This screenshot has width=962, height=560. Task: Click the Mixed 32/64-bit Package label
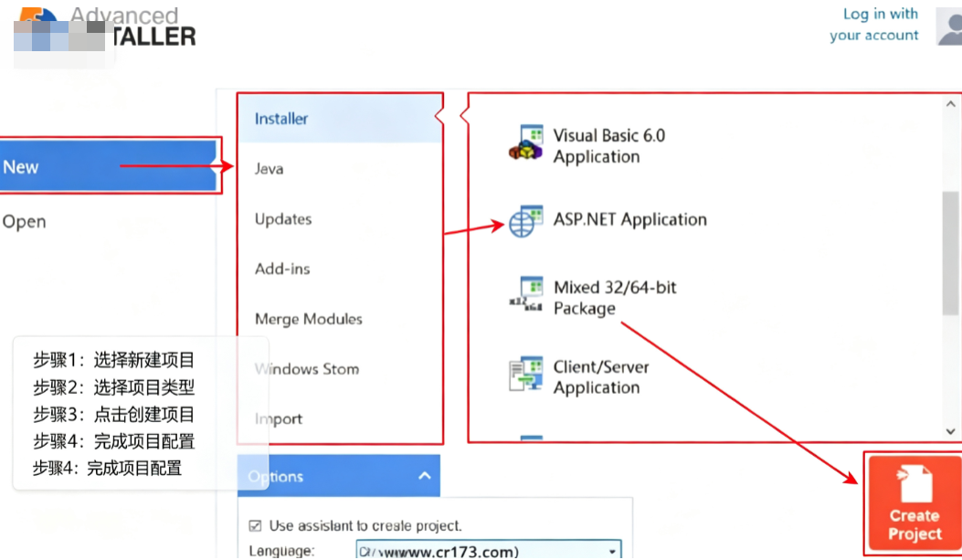click(615, 298)
